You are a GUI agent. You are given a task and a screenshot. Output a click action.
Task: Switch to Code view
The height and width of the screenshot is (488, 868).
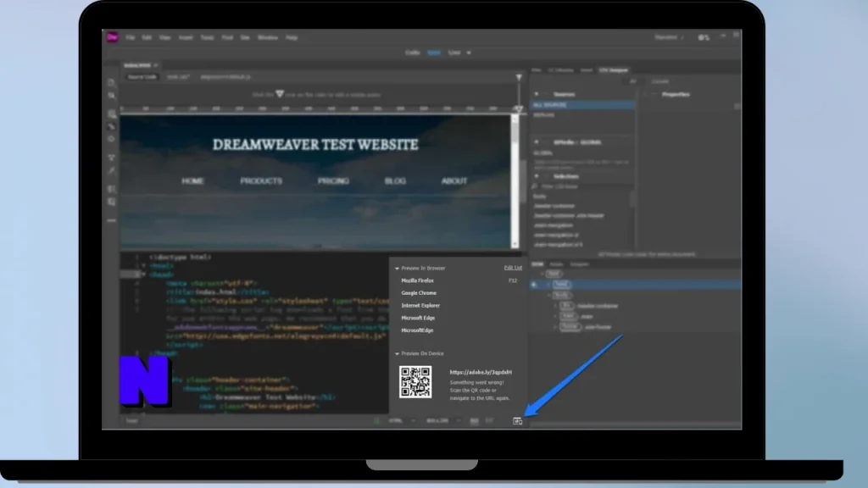coord(413,53)
